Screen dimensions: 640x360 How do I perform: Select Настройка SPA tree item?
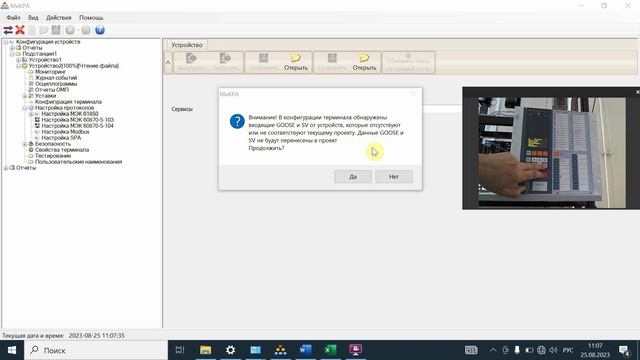(61, 138)
